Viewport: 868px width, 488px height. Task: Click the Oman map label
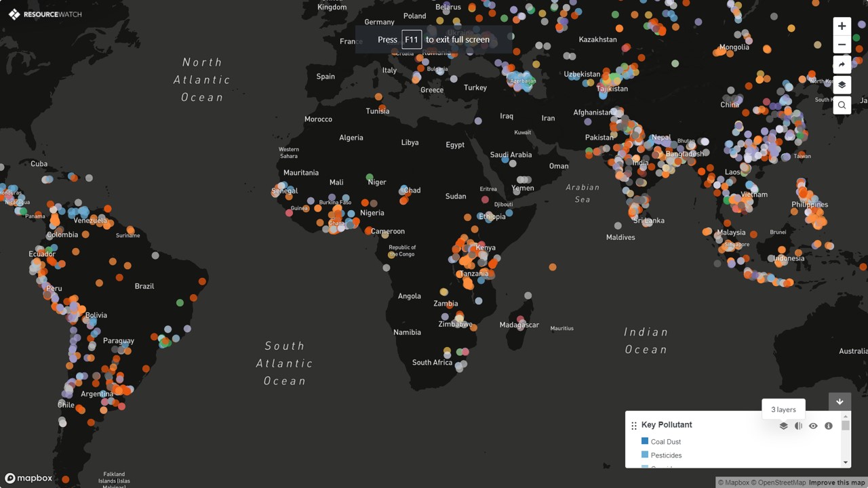click(559, 166)
